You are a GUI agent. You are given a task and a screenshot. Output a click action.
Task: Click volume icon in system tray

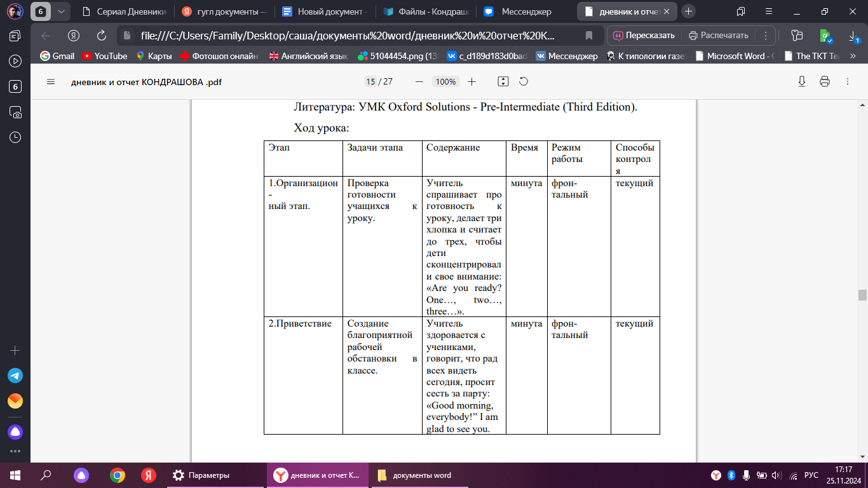(776, 475)
